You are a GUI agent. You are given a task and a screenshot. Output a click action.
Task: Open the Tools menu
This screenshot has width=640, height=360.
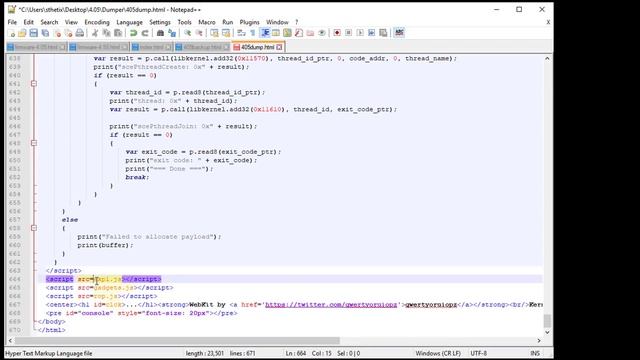point(184,22)
